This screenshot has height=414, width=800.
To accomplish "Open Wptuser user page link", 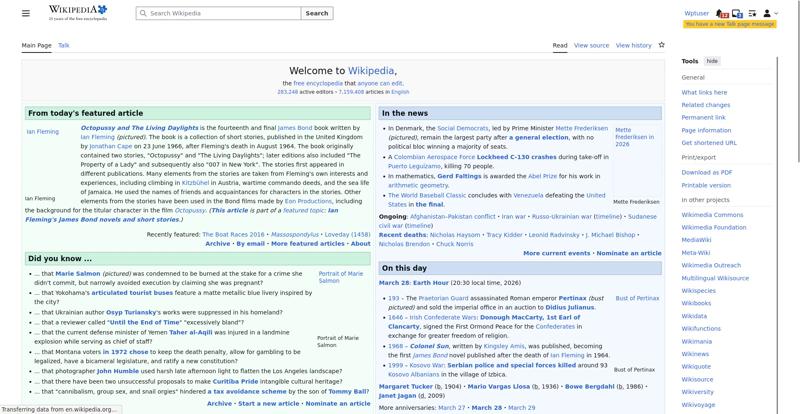I will coord(697,13).
